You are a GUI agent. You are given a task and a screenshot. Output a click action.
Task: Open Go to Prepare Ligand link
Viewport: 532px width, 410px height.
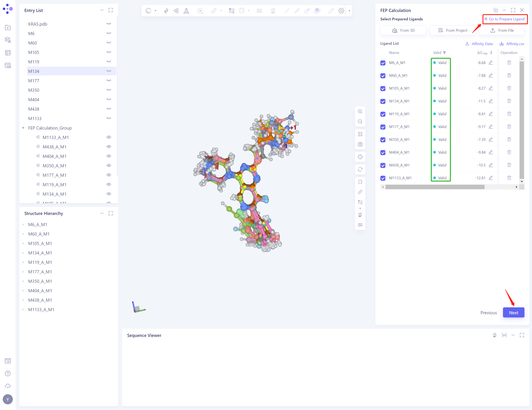point(504,19)
